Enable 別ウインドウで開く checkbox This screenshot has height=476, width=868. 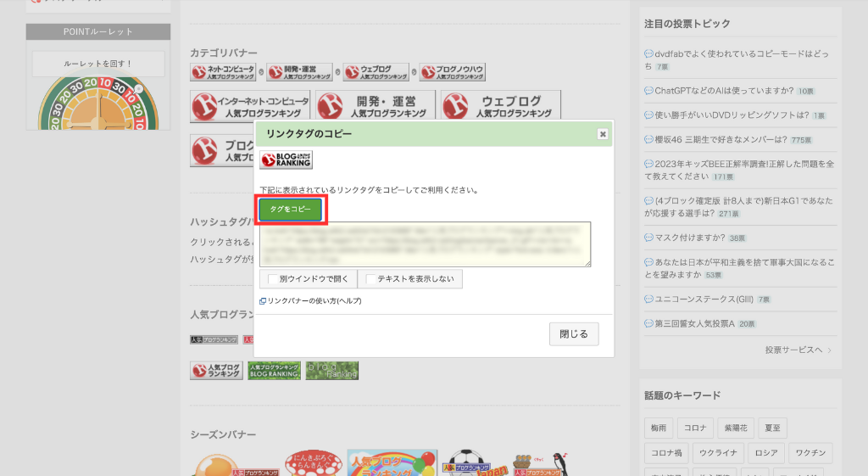(x=272, y=279)
